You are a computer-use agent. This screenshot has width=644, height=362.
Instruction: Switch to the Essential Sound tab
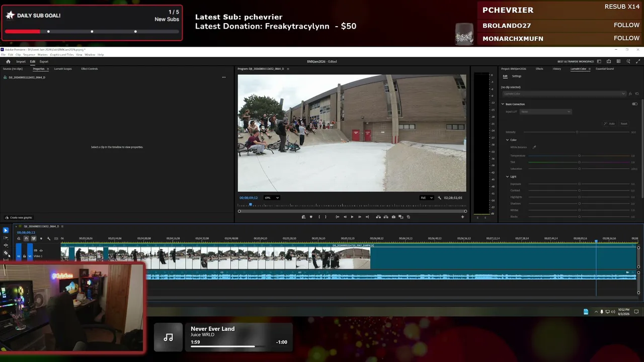point(605,69)
